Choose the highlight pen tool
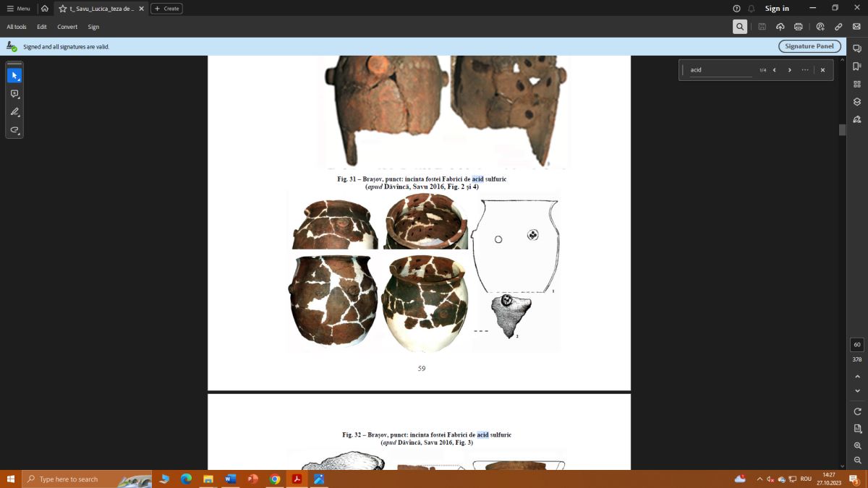The width and height of the screenshot is (868, 488). 14,112
